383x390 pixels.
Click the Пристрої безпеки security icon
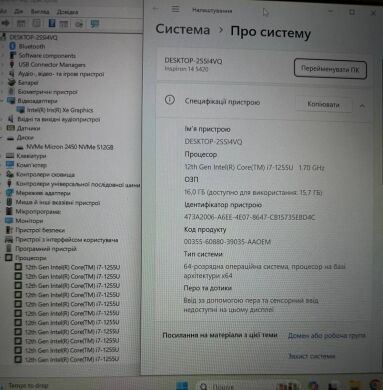(9, 230)
